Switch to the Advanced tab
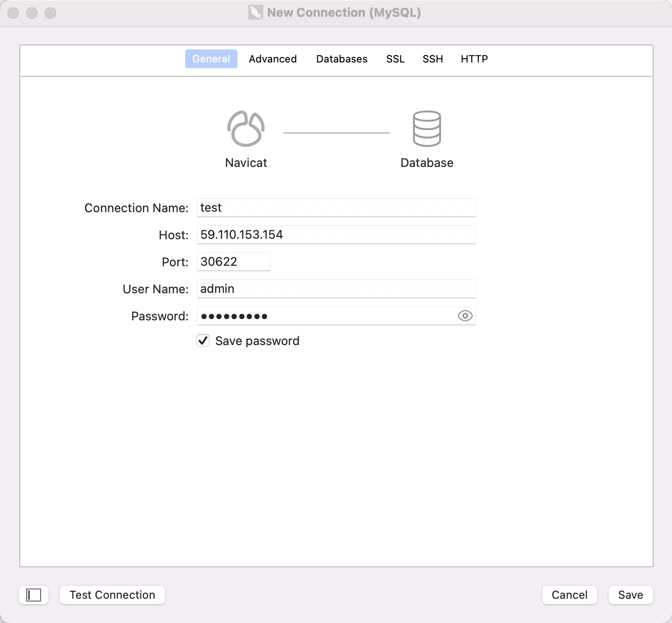 click(x=273, y=59)
